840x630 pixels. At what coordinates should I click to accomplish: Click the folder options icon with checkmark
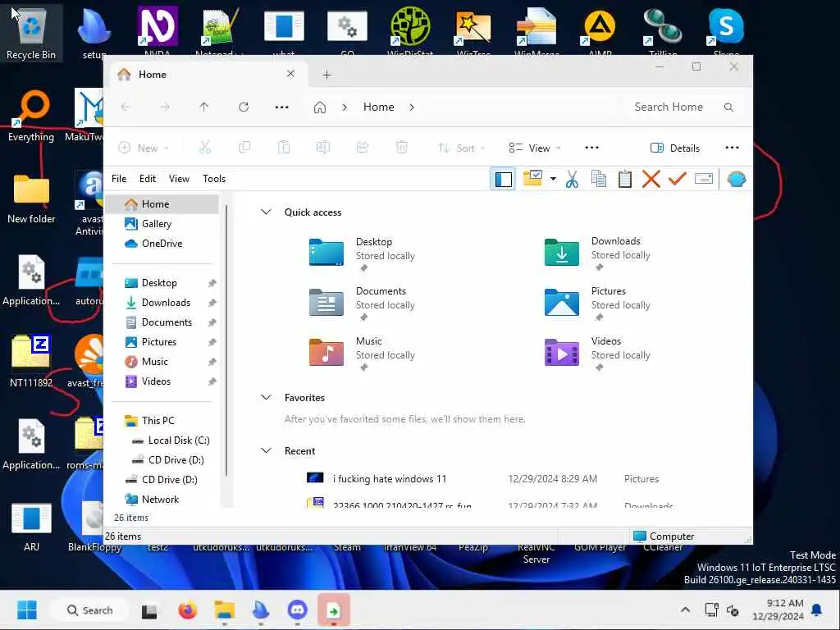tap(532, 179)
